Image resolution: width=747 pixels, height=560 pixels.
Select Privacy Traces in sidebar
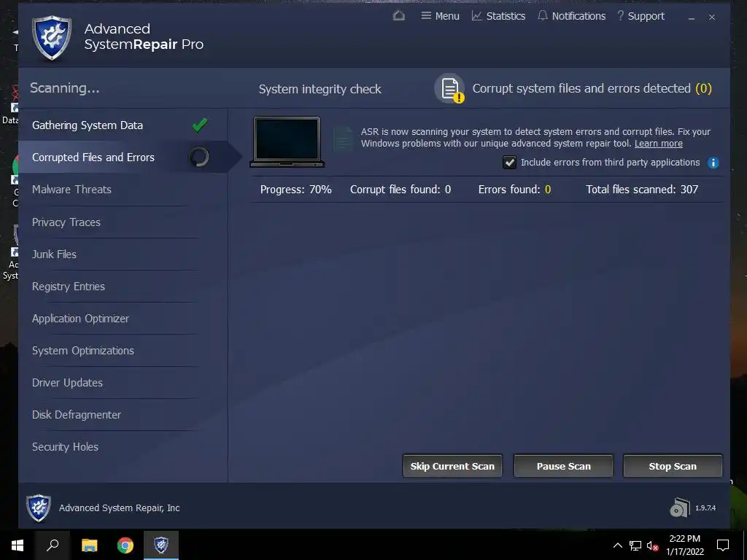66,222
